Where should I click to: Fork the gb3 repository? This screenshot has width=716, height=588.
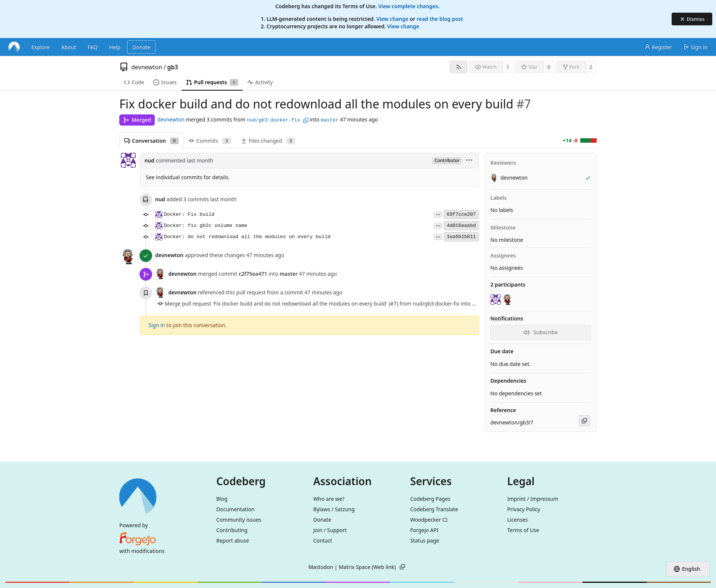[x=571, y=67]
